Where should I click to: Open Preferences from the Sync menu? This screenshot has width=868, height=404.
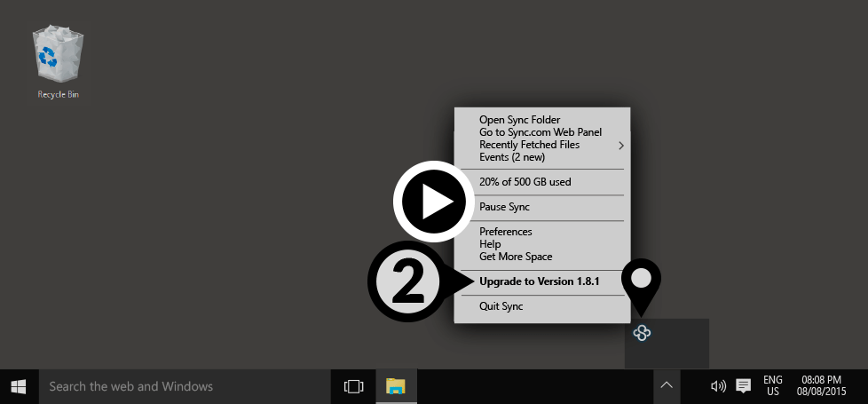point(505,232)
